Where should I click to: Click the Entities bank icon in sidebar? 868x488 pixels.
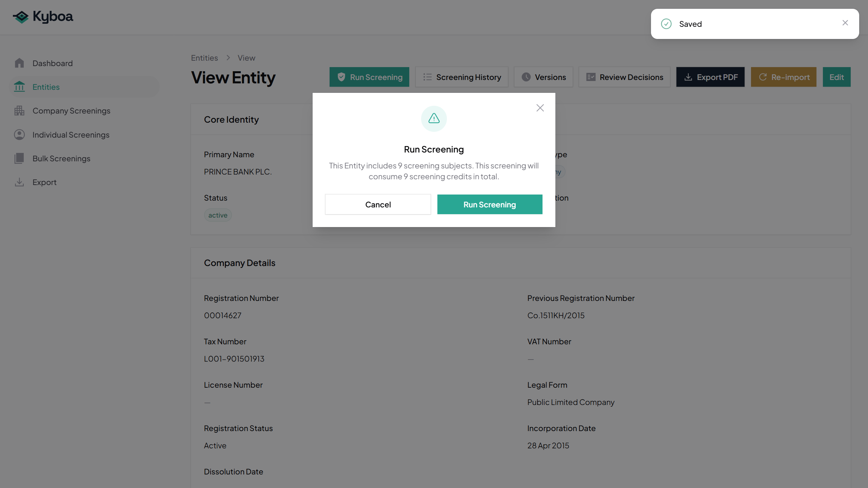click(19, 87)
